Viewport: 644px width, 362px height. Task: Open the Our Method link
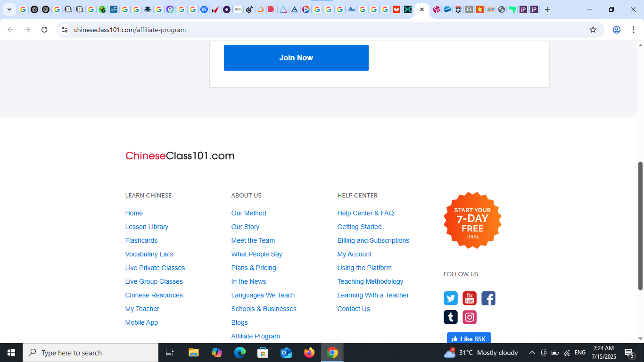(248, 213)
